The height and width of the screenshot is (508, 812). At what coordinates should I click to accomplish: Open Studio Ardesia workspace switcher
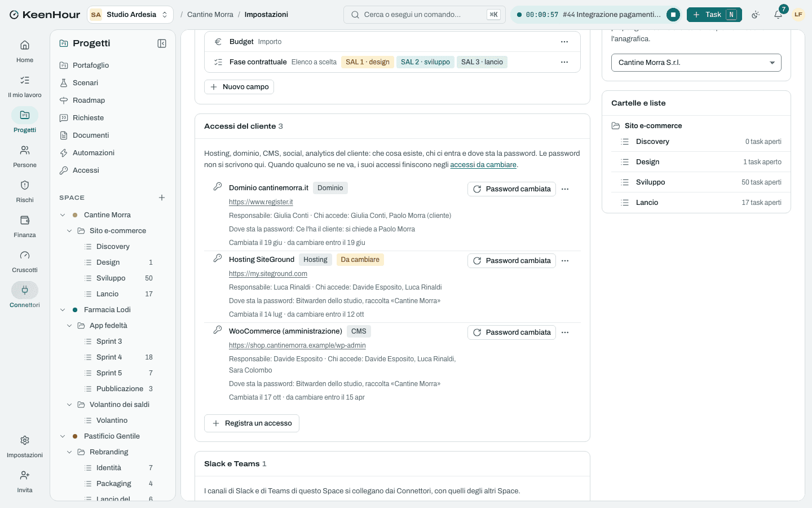[130, 15]
